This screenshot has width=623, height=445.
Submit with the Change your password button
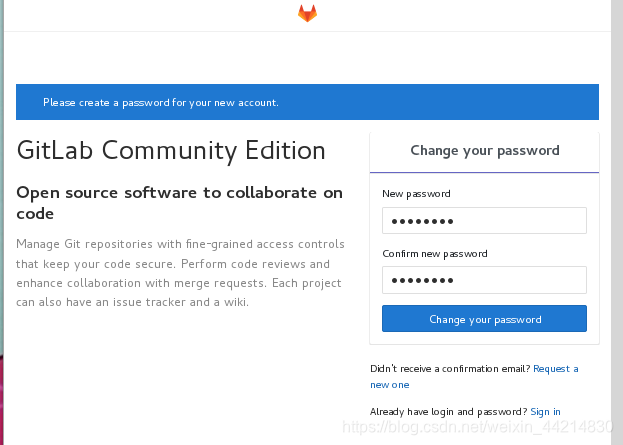click(x=484, y=319)
